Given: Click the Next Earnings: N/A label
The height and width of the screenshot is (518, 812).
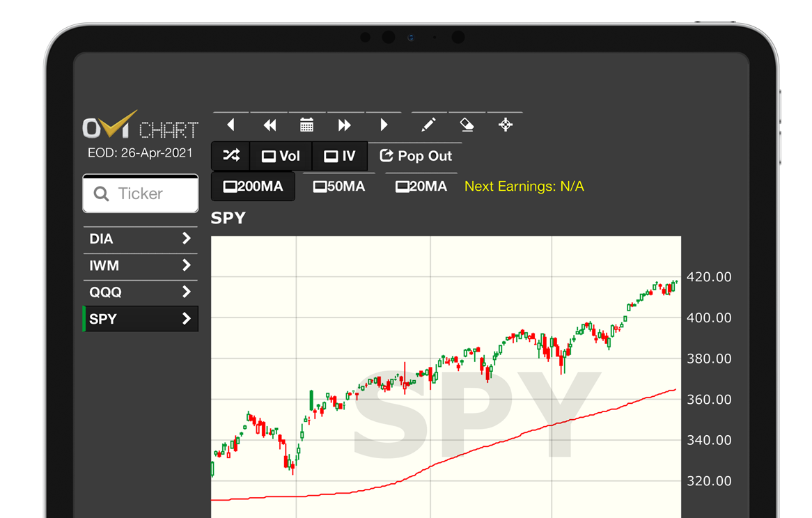Looking at the screenshot, I should (x=524, y=187).
